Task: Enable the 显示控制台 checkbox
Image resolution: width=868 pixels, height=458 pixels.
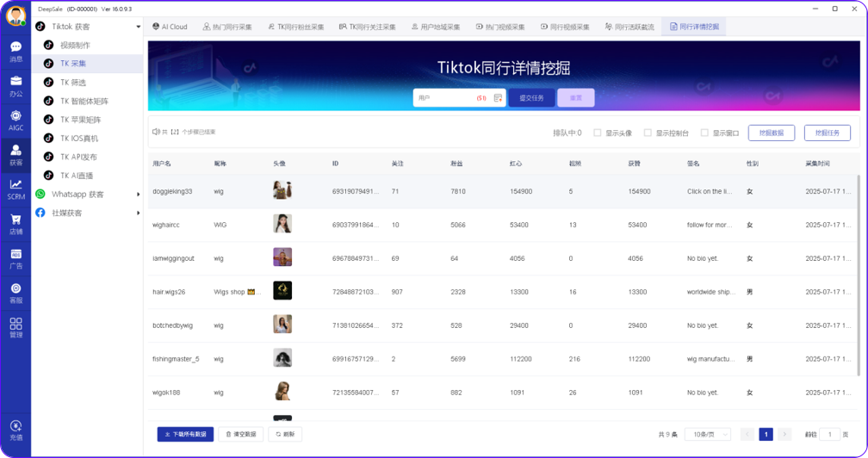Action: point(648,133)
